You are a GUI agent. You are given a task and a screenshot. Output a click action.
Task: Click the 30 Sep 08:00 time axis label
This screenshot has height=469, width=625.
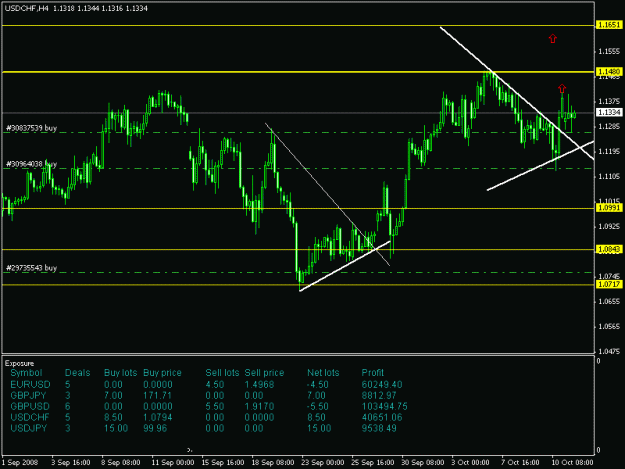423,462
